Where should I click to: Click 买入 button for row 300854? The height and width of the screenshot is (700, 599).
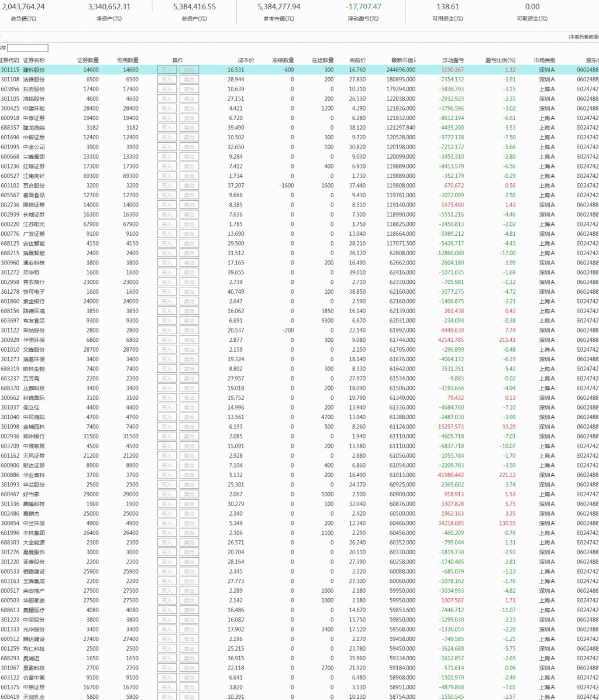click(x=167, y=523)
